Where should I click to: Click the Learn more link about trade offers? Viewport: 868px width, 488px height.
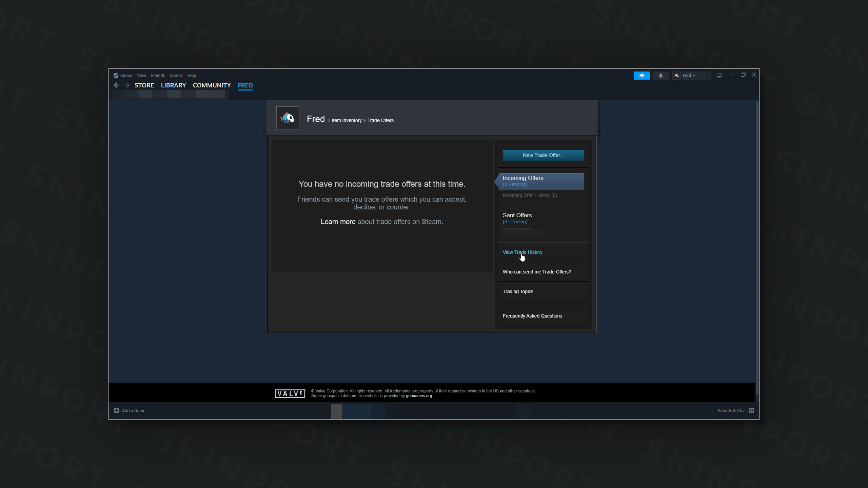tap(338, 221)
